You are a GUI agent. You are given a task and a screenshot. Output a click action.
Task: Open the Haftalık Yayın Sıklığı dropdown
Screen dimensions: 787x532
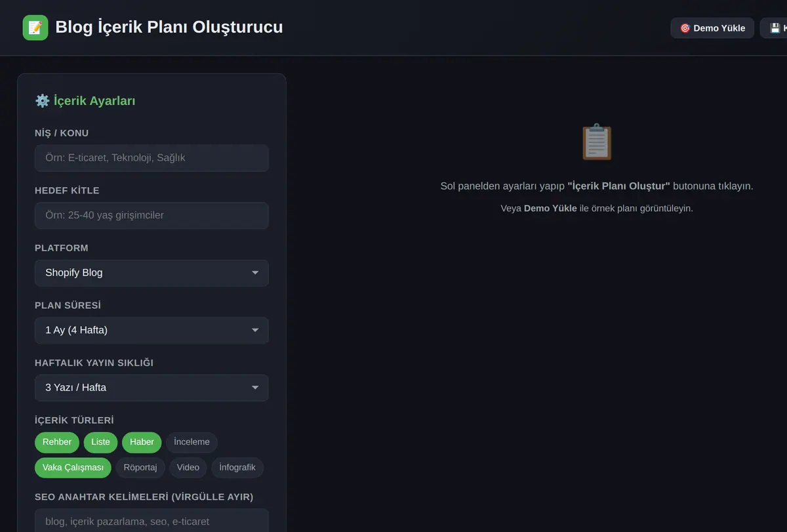(x=151, y=388)
